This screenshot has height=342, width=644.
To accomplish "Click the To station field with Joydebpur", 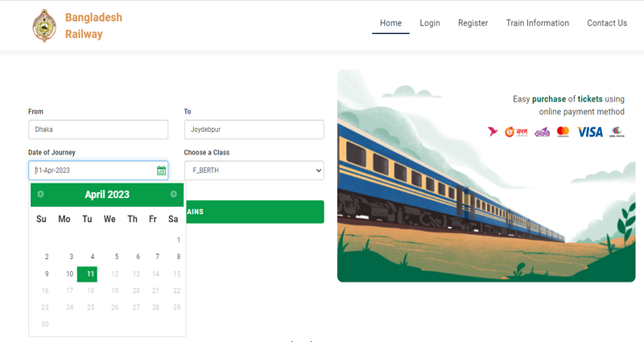I will point(254,130).
